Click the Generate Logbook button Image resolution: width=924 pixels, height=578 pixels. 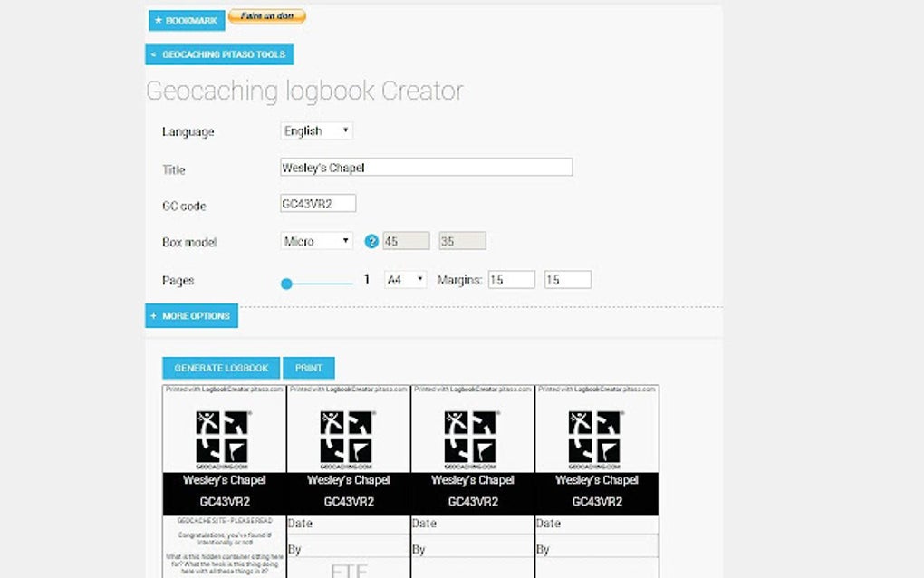point(220,368)
